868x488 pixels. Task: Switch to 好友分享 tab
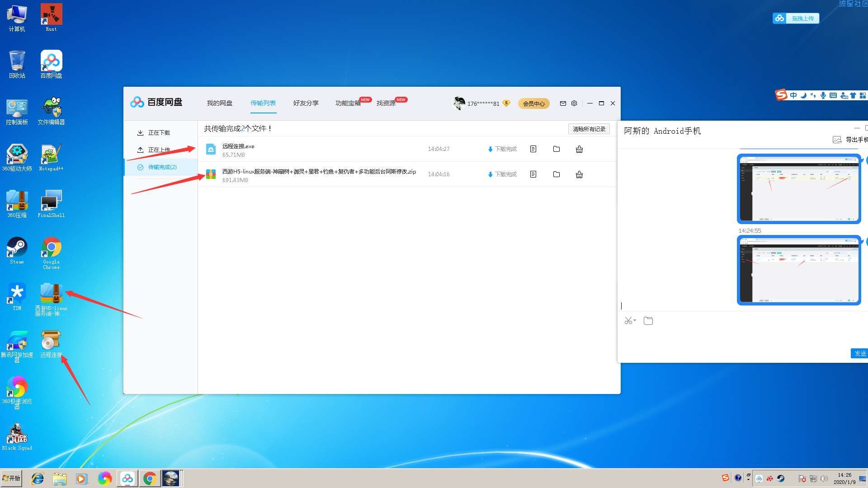click(x=306, y=103)
